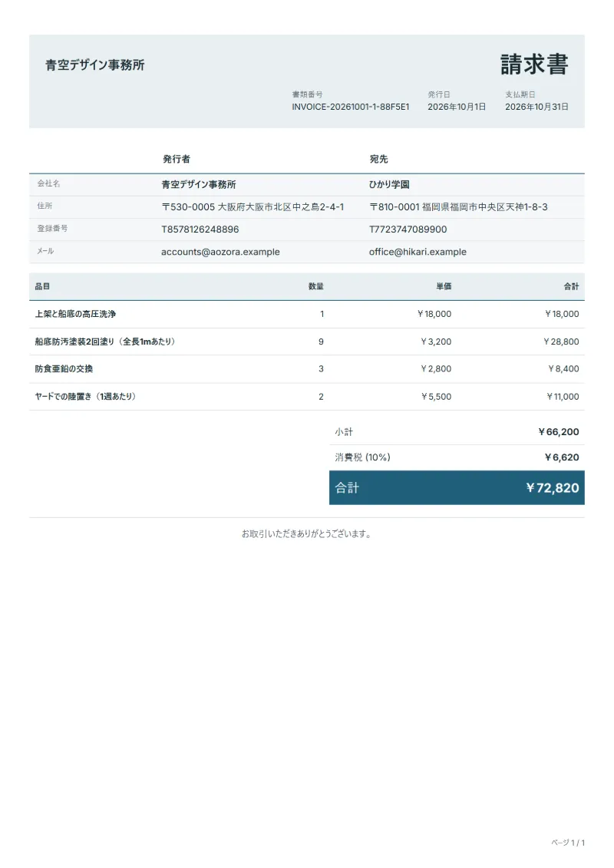The width and height of the screenshot is (614, 868).
Task: Click grand total amount ￥72,820
Action: pos(552,487)
